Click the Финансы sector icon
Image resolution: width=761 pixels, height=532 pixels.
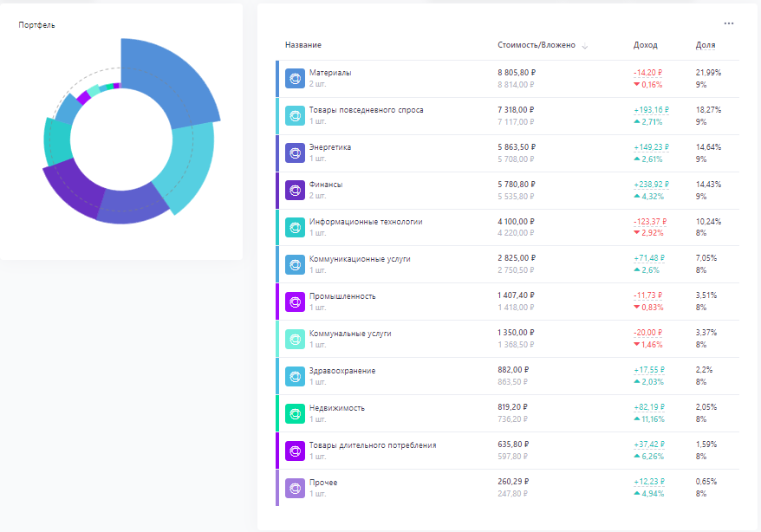[x=294, y=191]
